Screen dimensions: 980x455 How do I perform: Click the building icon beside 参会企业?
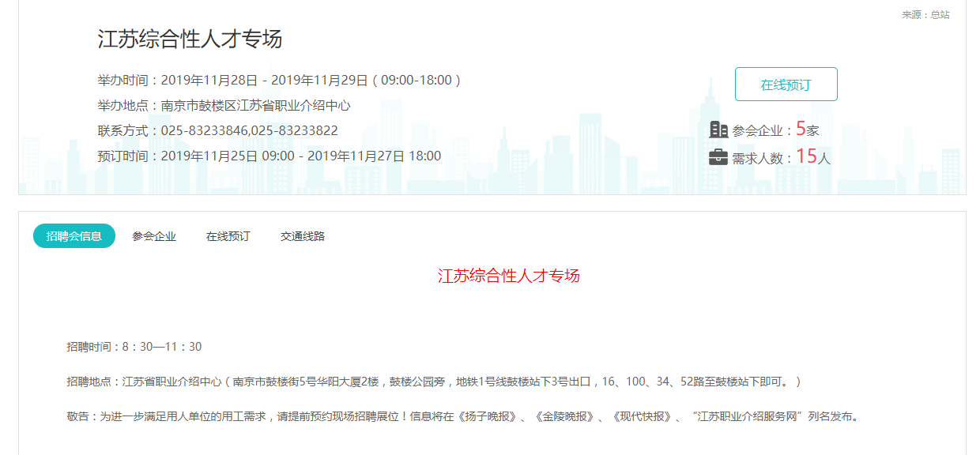click(x=718, y=130)
